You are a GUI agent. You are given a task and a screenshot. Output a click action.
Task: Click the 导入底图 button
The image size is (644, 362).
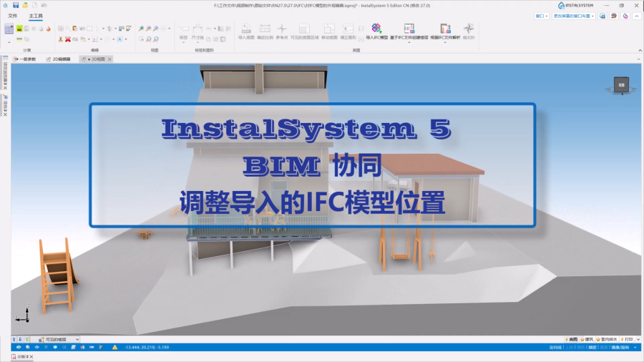246,31
